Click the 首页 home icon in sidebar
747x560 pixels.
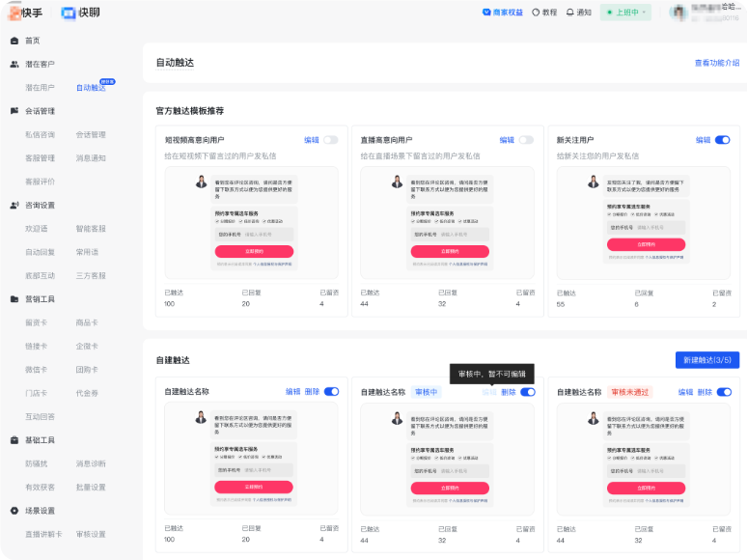[x=14, y=41]
